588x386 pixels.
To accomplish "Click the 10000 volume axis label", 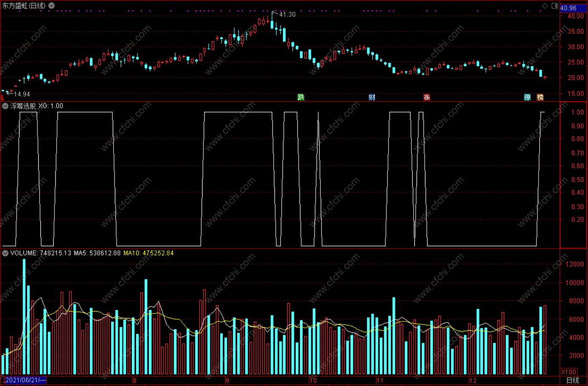I will [x=574, y=283].
